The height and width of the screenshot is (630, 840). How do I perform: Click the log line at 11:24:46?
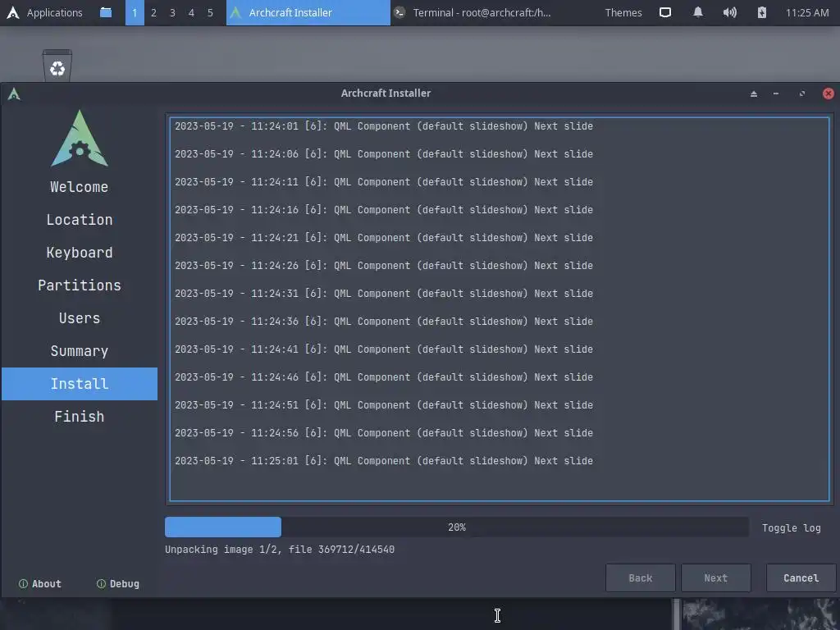(384, 377)
